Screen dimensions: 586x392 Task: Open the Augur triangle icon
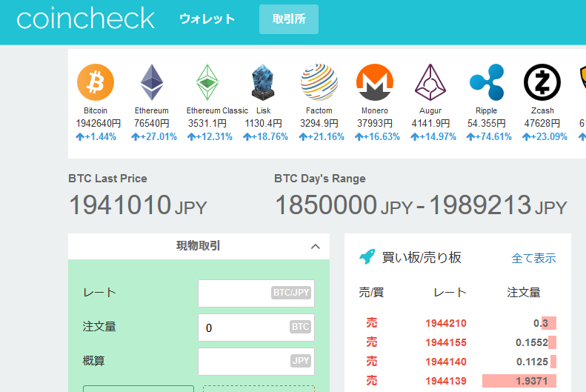430,82
